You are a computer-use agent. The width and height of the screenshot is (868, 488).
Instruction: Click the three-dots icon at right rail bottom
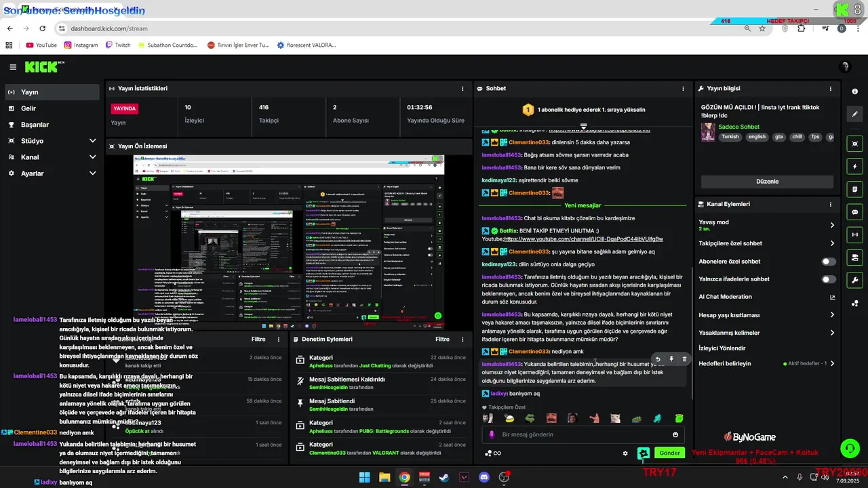(854, 303)
